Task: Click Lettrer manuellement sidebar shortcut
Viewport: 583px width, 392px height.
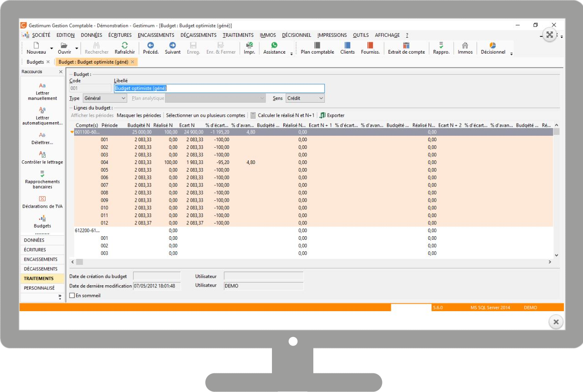Action: coord(42,86)
